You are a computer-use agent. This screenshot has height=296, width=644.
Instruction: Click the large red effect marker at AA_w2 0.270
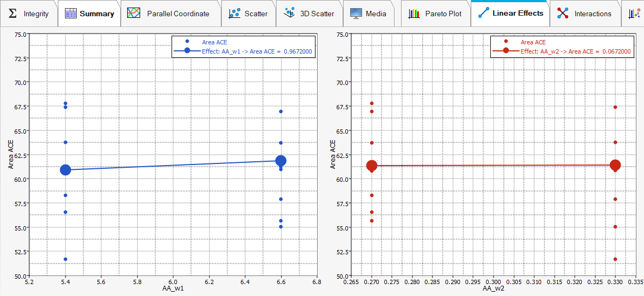click(x=372, y=166)
